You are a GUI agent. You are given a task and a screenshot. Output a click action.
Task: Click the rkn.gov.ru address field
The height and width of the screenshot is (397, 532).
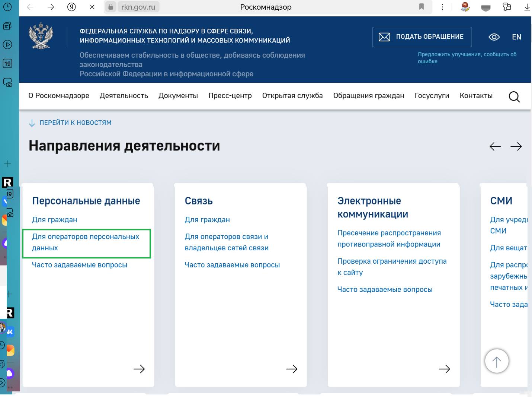click(x=138, y=7)
